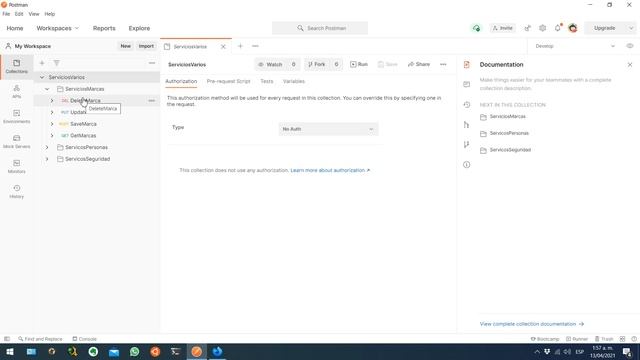640x360 pixels.
Task: Select the Authorization tab
Action: click(x=181, y=81)
